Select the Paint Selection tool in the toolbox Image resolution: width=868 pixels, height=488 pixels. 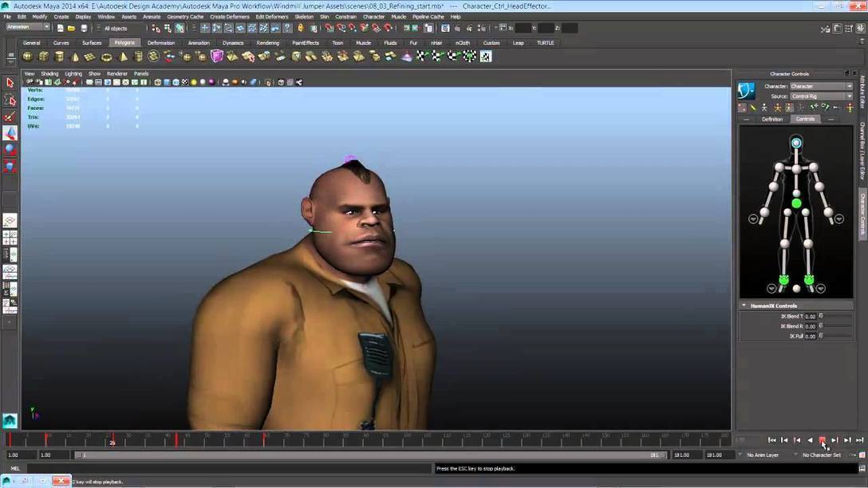(10, 117)
